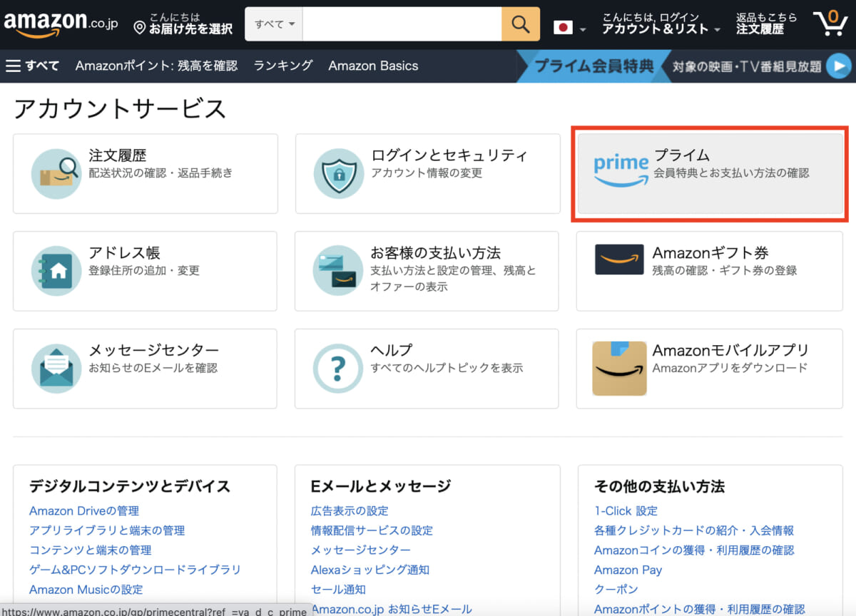Screen dimensions: 856x616
Task: Select Amazon Basics in nav bar
Action: point(373,66)
